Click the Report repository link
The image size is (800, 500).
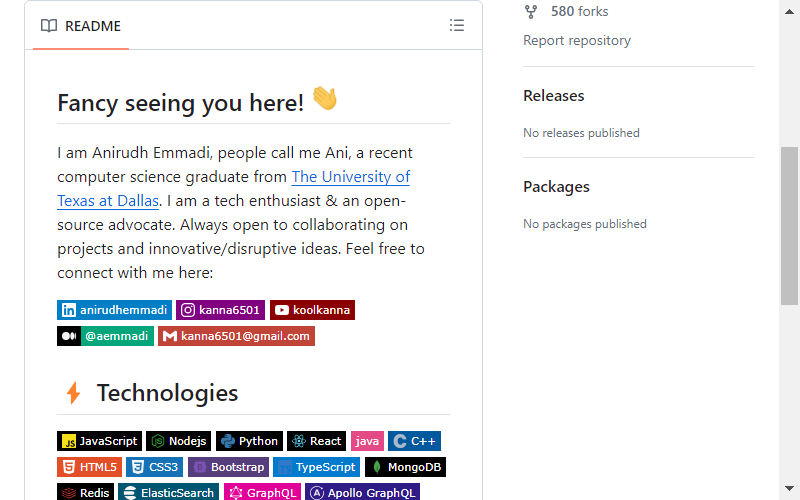point(577,40)
